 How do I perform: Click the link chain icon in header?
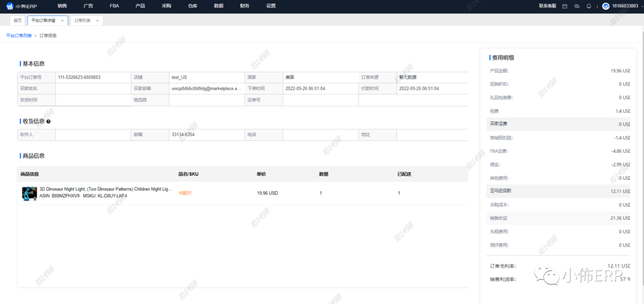tap(577, 6)
